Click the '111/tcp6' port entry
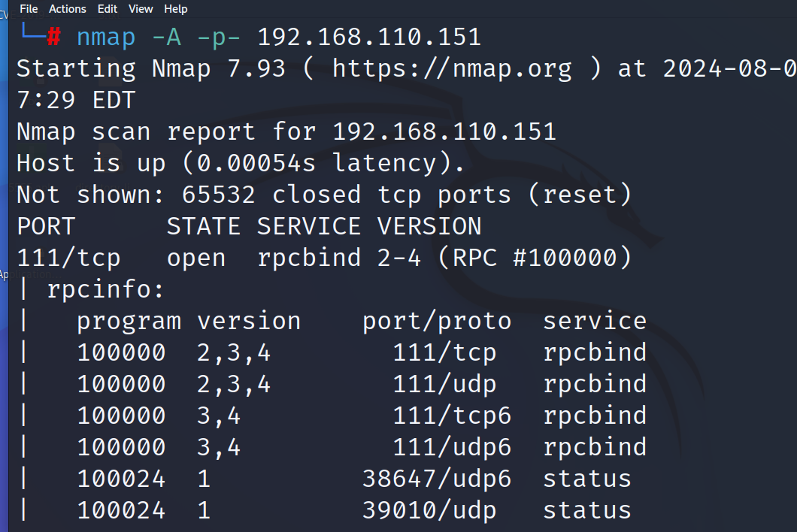Viewport: 797px width, 532px height. pos(452,416)
